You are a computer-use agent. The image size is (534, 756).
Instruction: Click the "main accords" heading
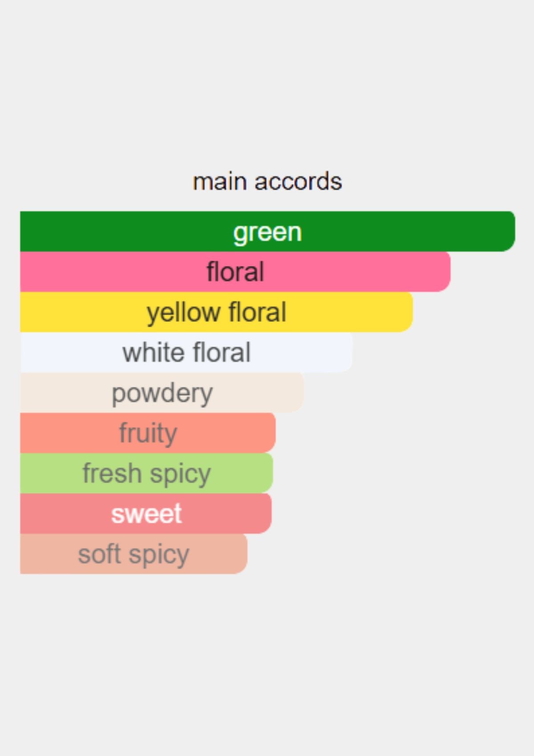pyautogui.click(x=267, y=181)
